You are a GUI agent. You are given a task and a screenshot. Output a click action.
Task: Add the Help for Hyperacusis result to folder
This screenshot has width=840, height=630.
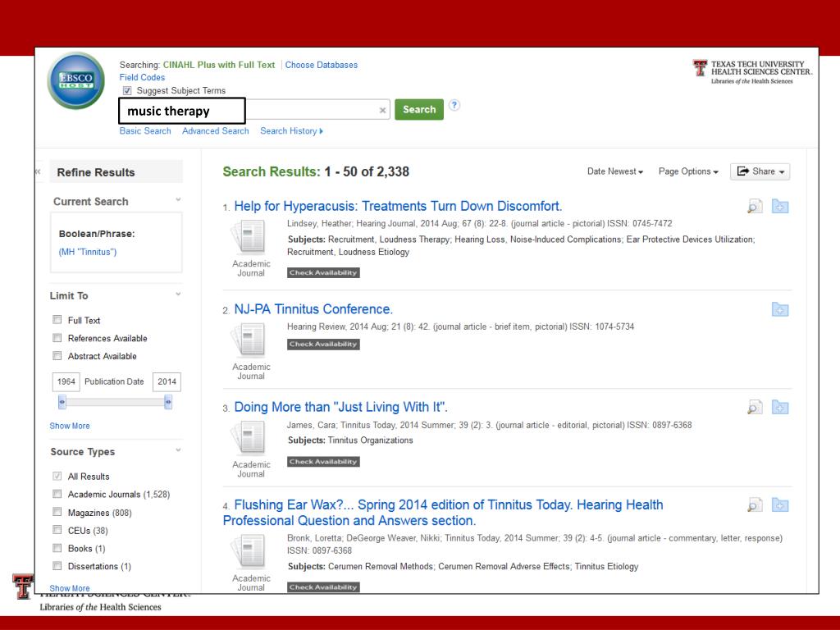[780, 208]
